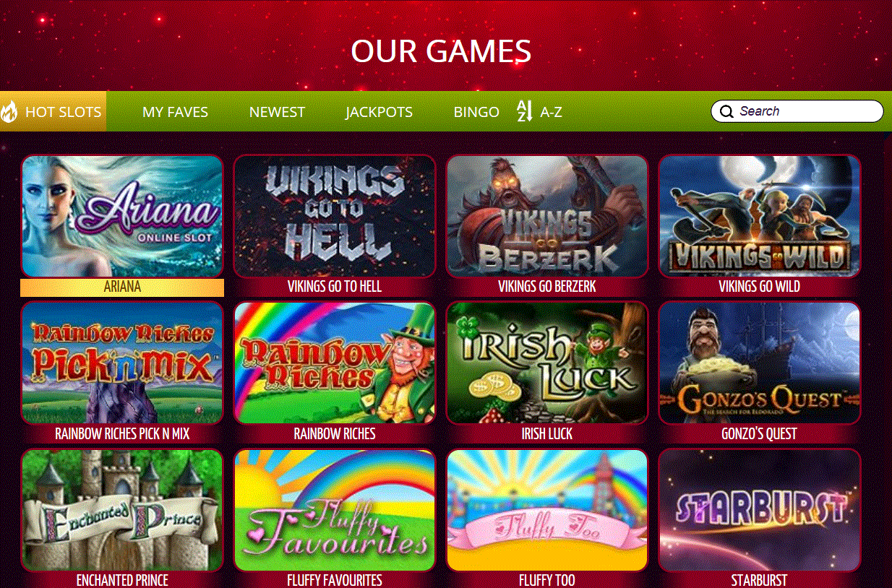This screenshot has height=588, width=892.
Task: Click the highlighted Ariana title label
Action: tap(122, 287)
